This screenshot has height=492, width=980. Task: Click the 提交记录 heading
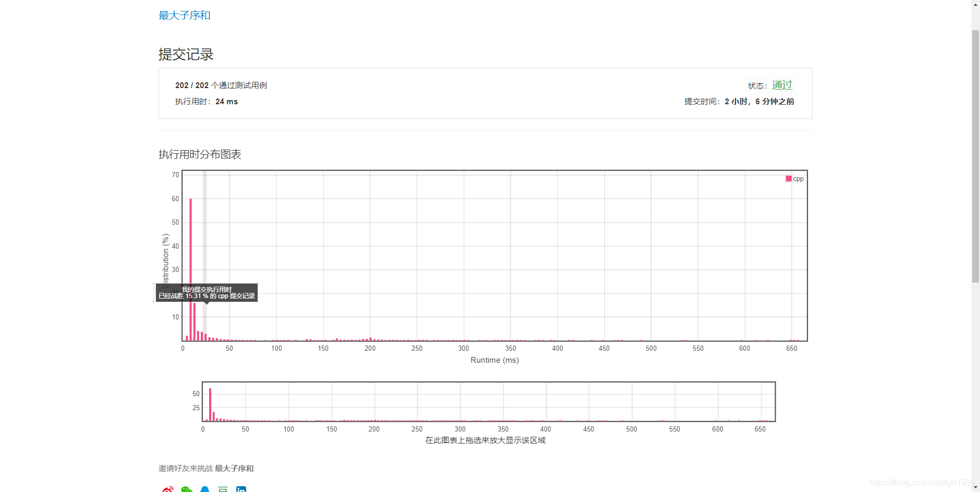tap(186, 54)
